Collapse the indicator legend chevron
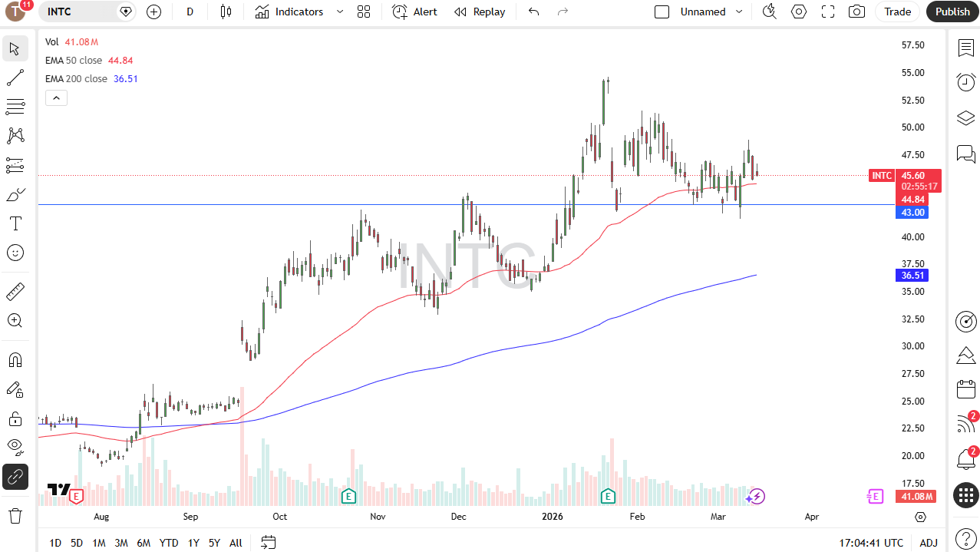 coord(57,98)
